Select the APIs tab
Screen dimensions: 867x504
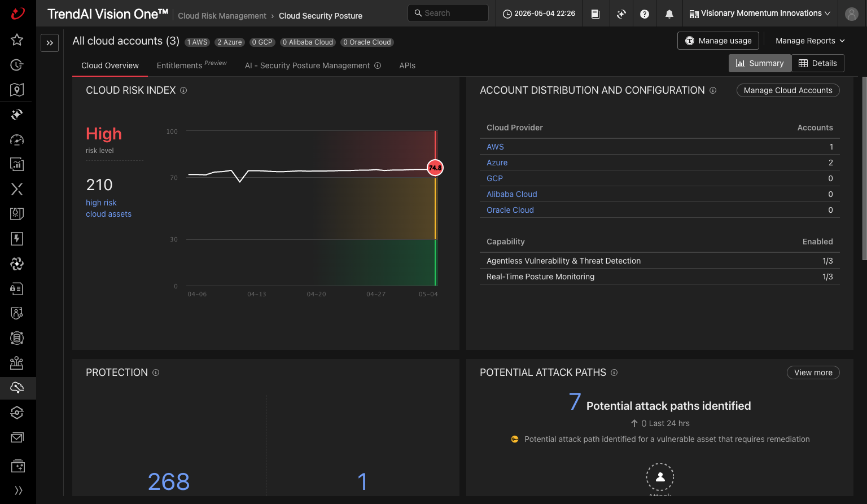click(x=407, y=65)
